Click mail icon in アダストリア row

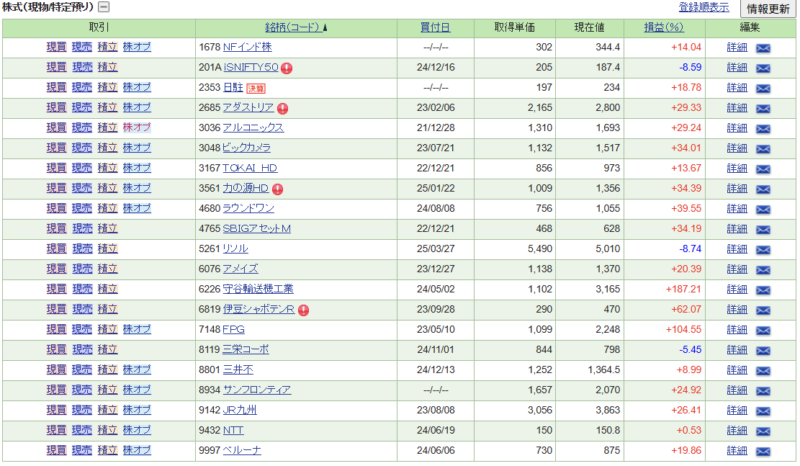coord(763,108)
